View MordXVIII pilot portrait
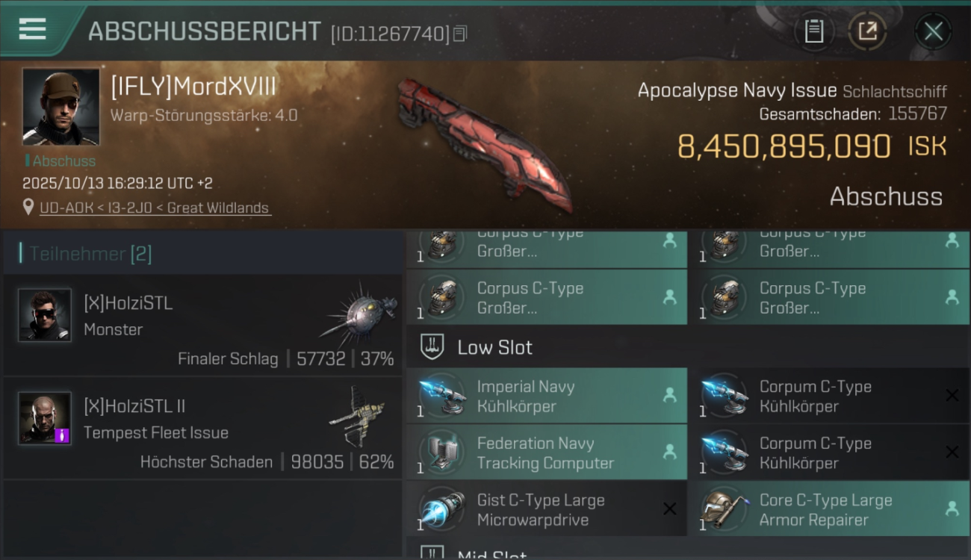 [61, 107]
